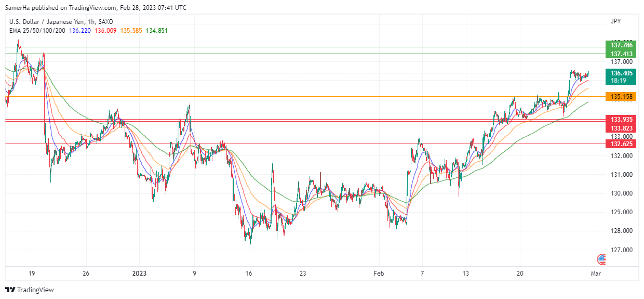Viewport: 644px width, 299px height.
Task: Click the US flag economic event icon
Action: pos(601,258)
